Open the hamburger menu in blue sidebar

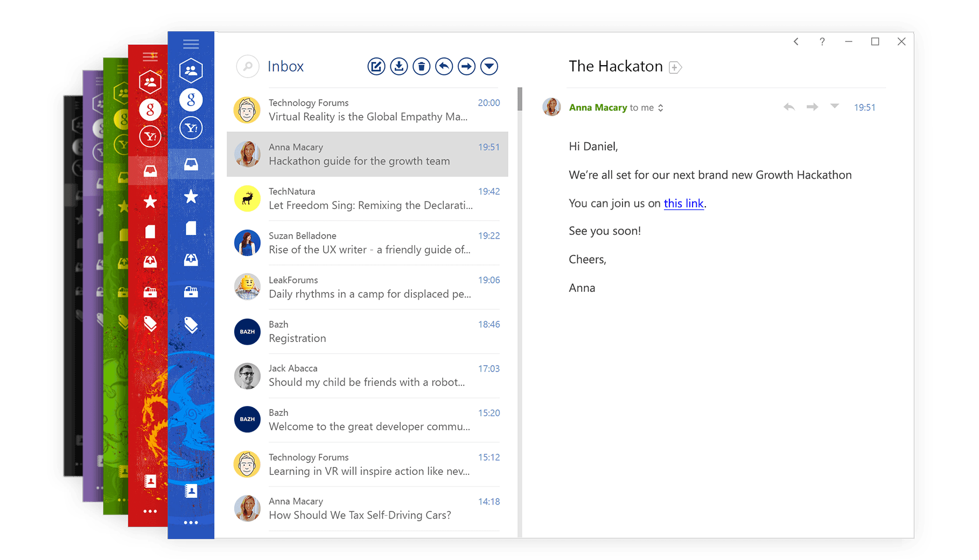[191, 44]
